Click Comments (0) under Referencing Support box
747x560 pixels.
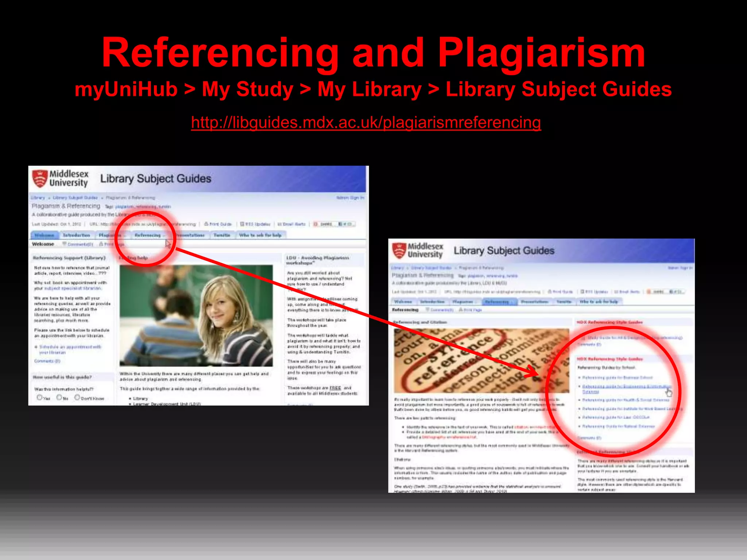pyautogui.click(x=47, y=361)
